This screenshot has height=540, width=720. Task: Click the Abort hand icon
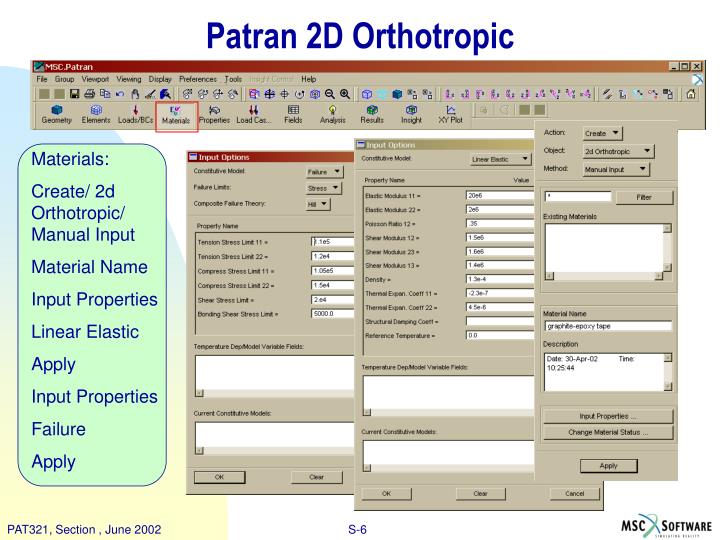[135, 94]
